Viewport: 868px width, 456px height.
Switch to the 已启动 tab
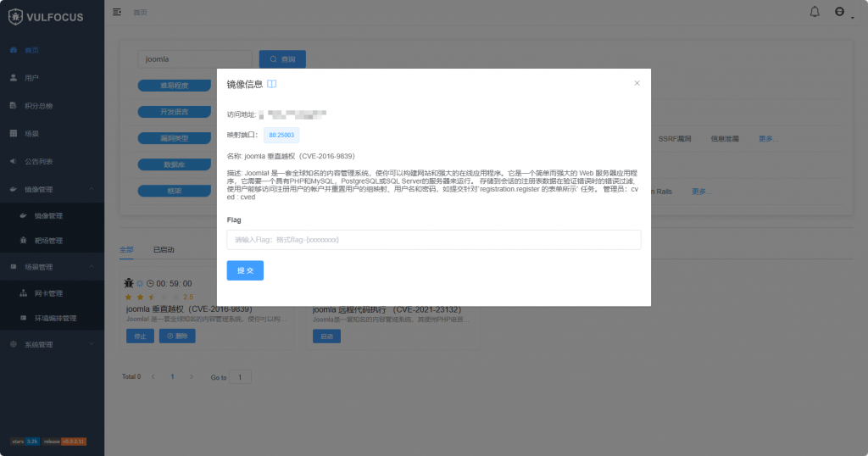click(164, 250)
